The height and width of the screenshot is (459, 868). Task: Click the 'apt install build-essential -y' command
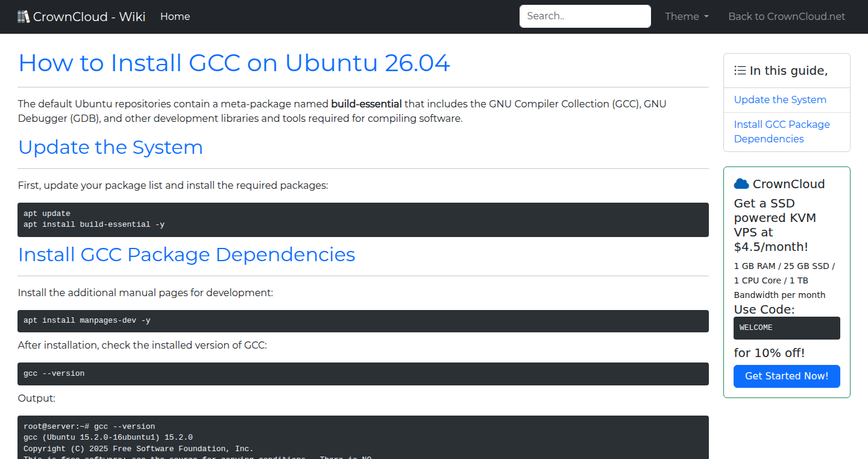(x=94, y=224)
